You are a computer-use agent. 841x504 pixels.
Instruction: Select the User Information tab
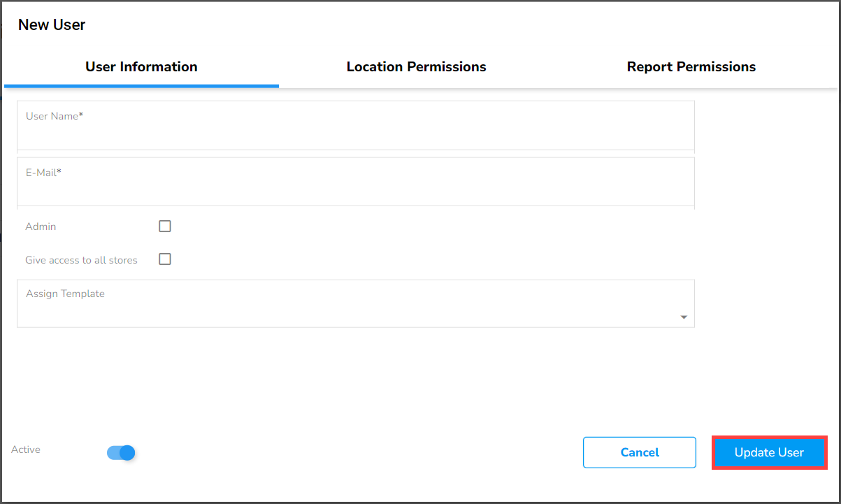pos(141,67)
